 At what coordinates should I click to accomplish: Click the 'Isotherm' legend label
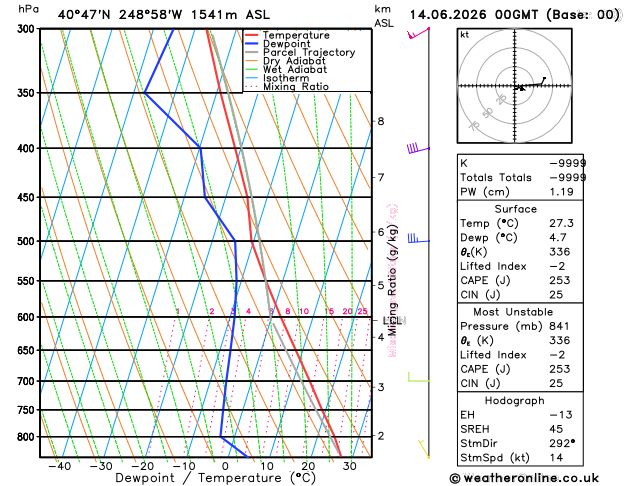pos(286,78)
